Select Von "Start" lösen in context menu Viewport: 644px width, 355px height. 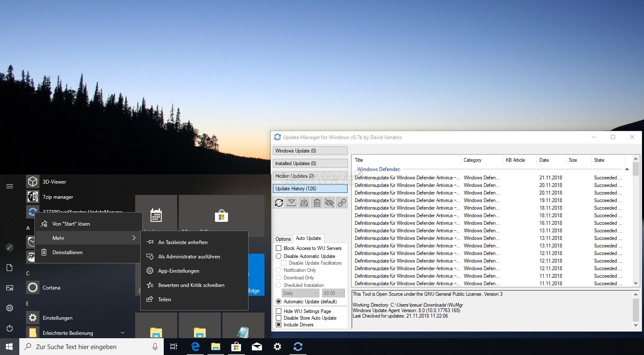point(87,224)
